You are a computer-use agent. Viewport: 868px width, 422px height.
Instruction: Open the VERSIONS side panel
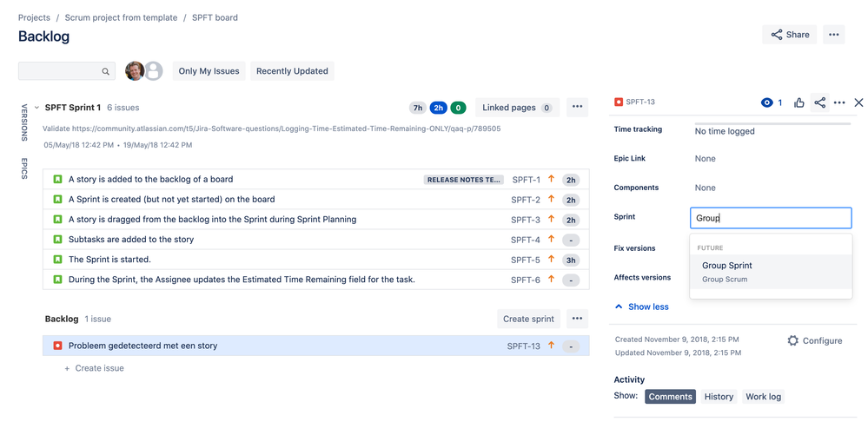(24, 122)
